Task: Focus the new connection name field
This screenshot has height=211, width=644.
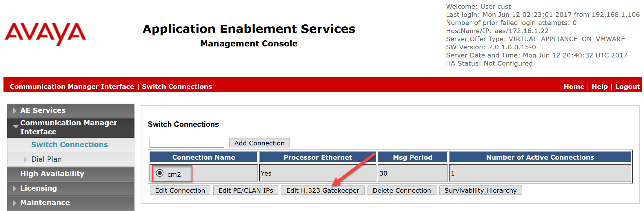Action: pyautogui.click(x=187, y=143)
